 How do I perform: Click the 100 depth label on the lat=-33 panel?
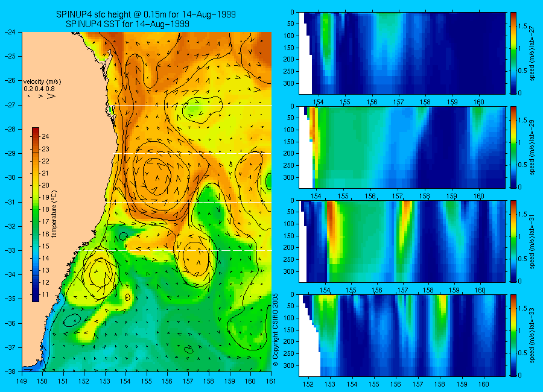point(289,318)
